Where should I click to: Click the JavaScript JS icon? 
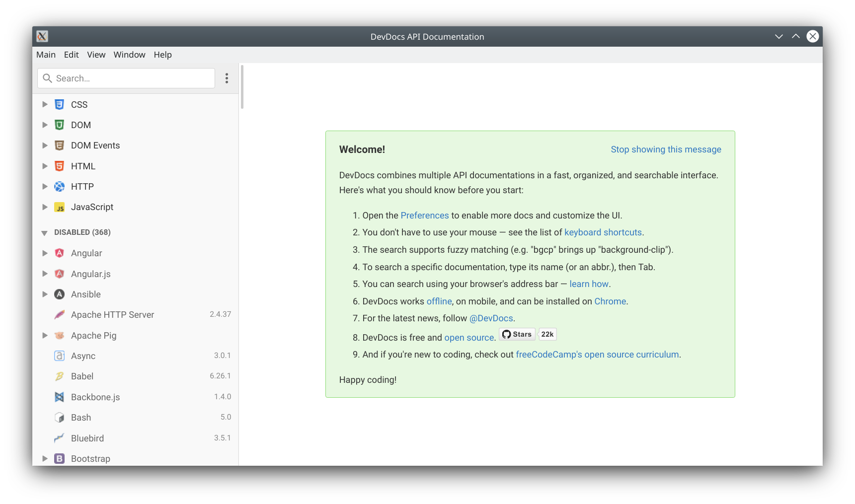point(59,207)
